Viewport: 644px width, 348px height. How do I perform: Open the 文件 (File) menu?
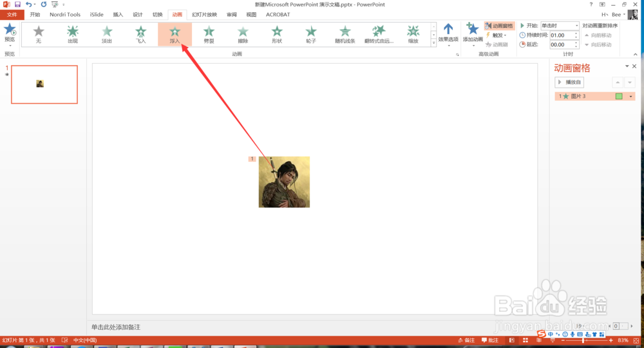tap(12, 14)
